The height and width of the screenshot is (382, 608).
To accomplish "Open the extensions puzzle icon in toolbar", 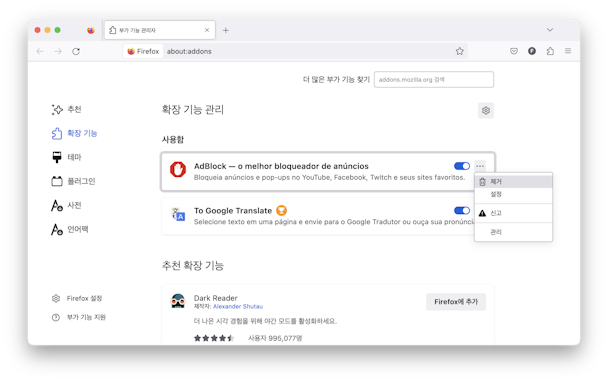I will [550, 51].
